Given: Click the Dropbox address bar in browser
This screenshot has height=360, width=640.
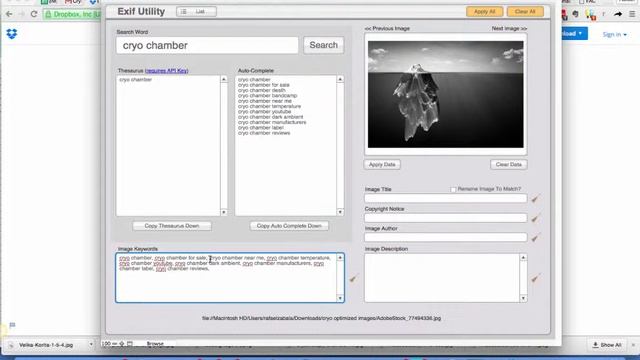Looking at the screenshot, I should (72, 14).
